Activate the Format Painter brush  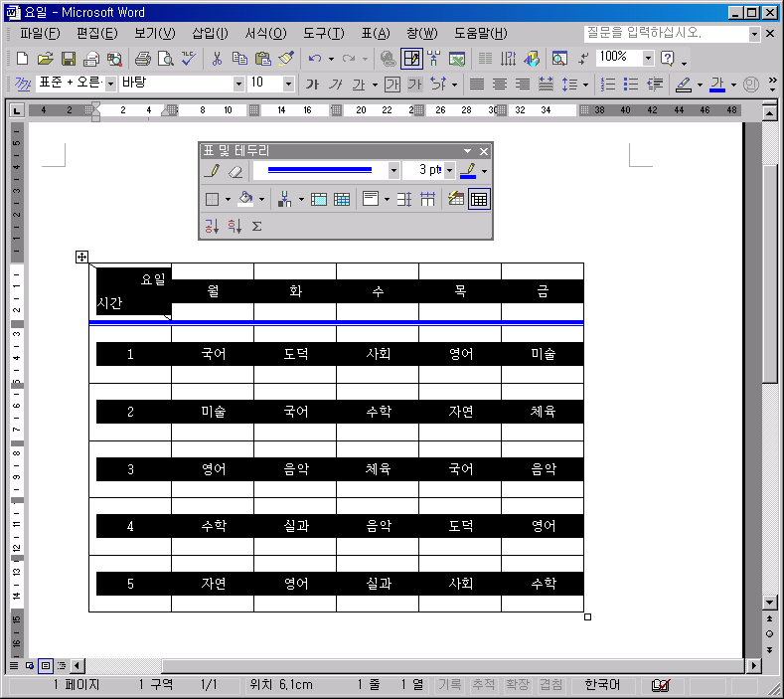click(x=286, y=59)
